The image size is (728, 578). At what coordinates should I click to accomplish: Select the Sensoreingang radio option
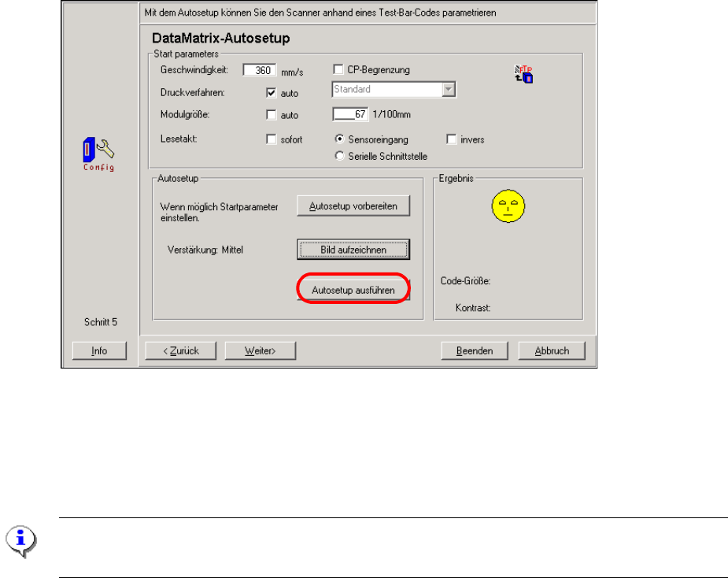(x=340, y=139)
